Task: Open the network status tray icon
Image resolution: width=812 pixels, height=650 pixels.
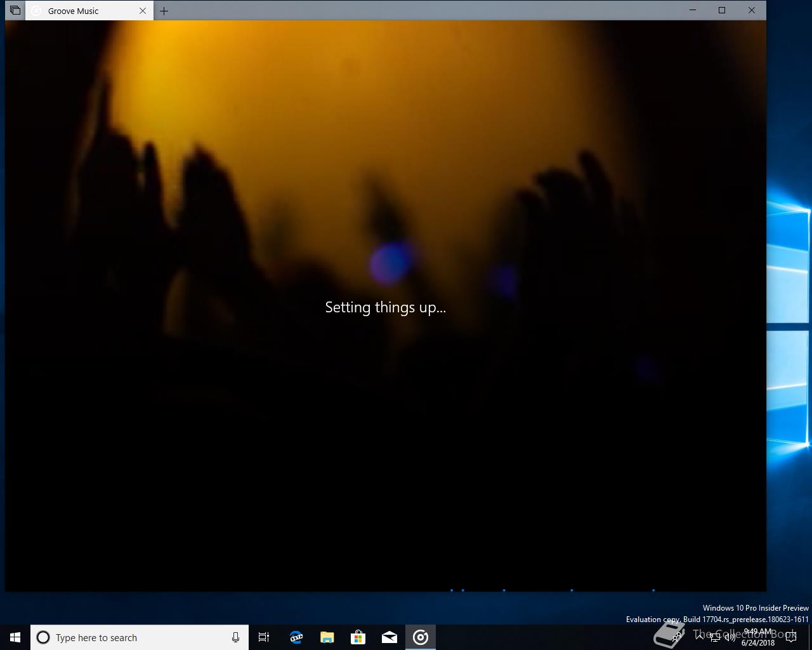Action: click(x=715, y=637)
